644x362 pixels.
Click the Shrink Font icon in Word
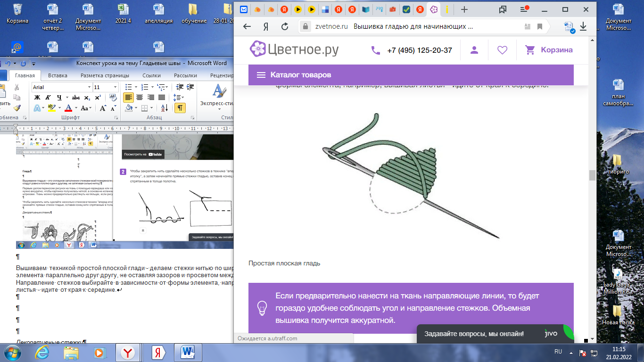[x=114, y=108]
